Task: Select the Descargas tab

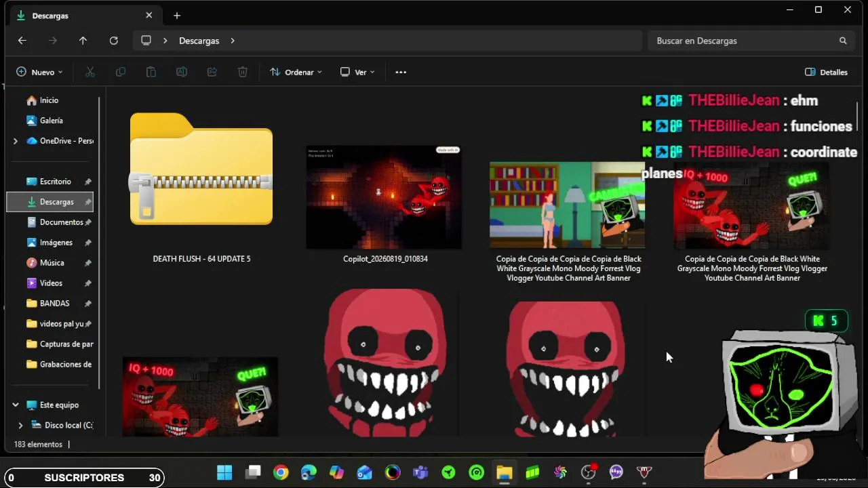Action: pos(86,16)
